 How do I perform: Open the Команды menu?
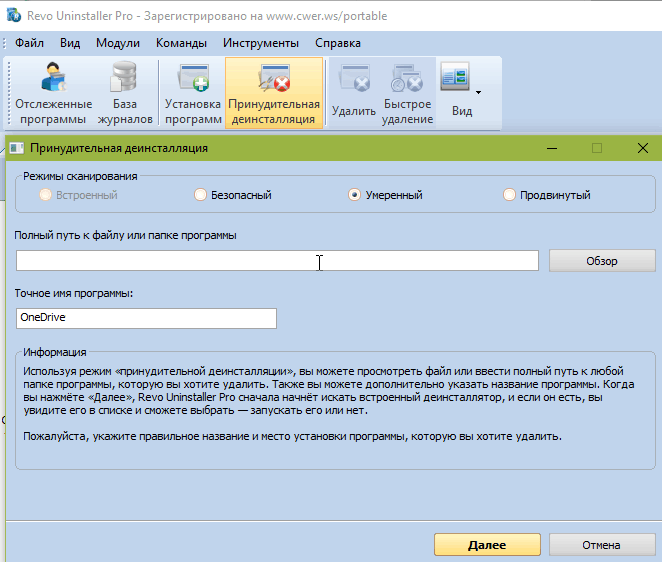coord(181,43)
